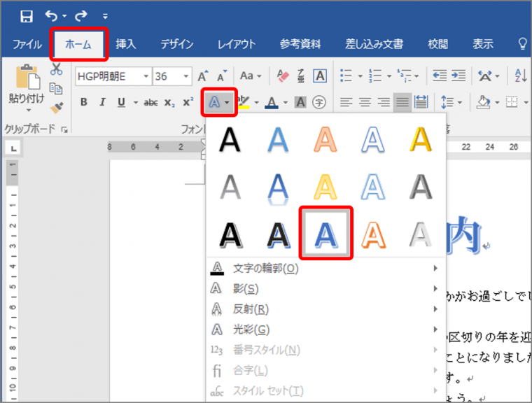Undo the last action

pyautogui.click(x=52, y=15)
